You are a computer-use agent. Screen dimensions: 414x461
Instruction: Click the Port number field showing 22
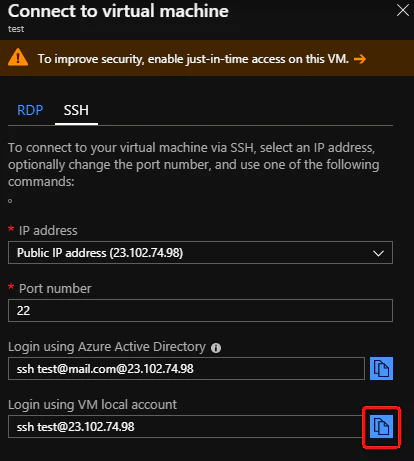click(200, 310)
